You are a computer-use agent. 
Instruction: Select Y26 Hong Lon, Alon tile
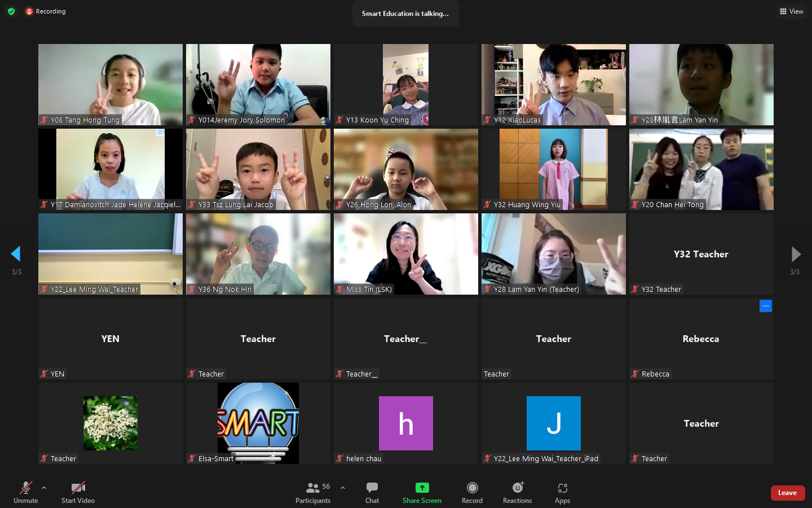tap(406, 169)
